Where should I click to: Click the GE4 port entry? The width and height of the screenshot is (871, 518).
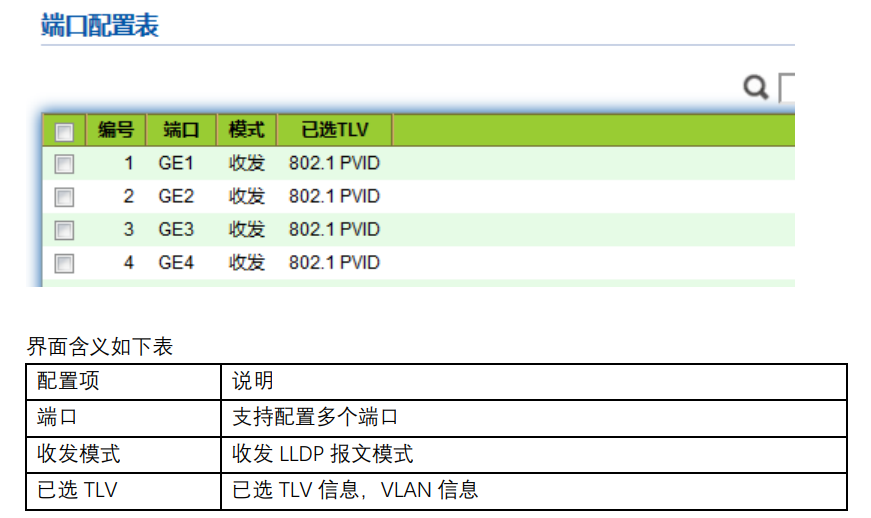click(176, 263)
